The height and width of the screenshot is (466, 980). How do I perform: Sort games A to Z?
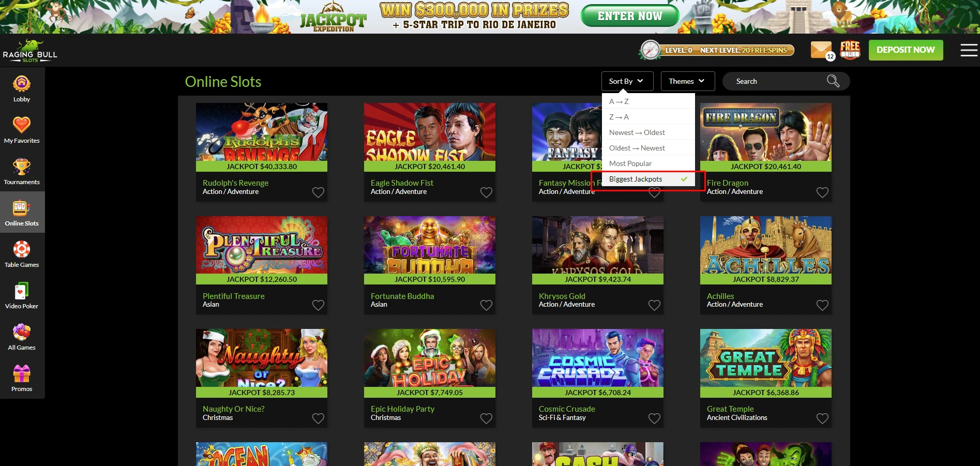(649, 101)
